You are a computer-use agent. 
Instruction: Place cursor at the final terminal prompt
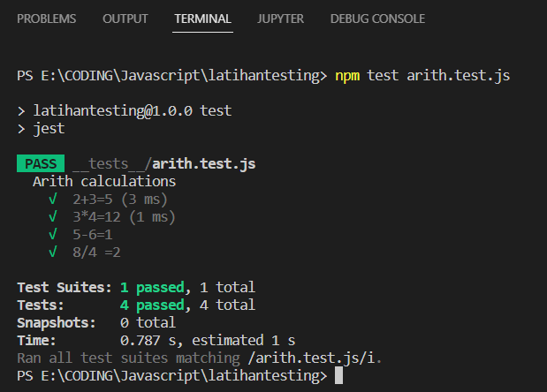pyautogui.click(x=338, y=375)
